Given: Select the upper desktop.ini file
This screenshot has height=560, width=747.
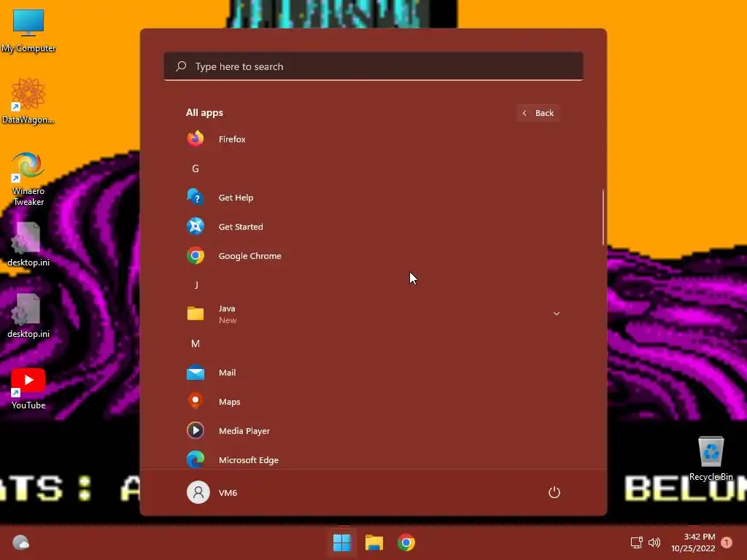Looking at the screenshot, I should [28, 244].
